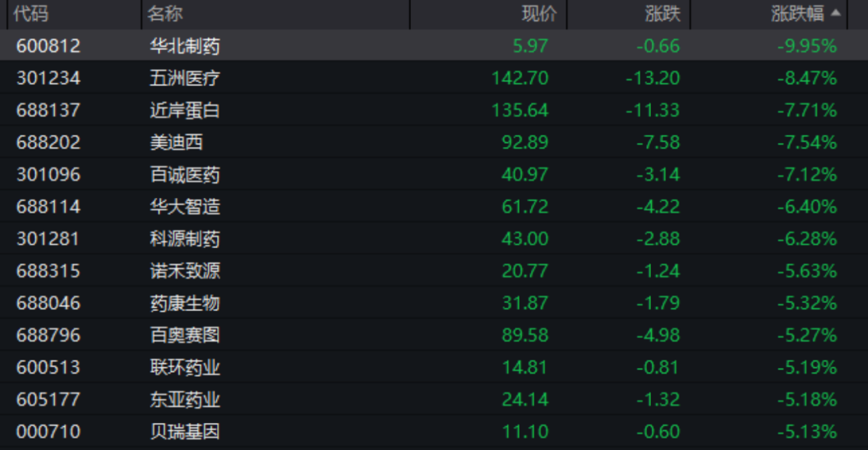The width and height of the screenshot is (868, 450).
Task: Open 百奥赛图 stock name
Action: (x=185, y=334)
